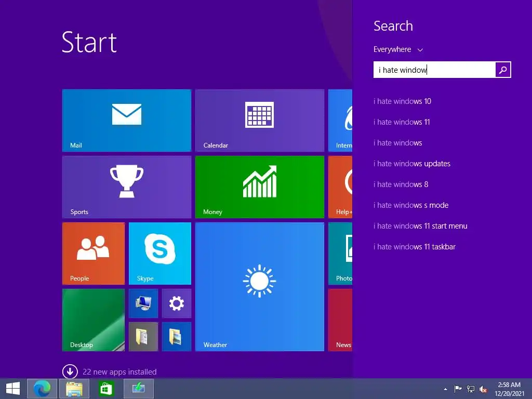Image resolution: width=532 pixels, height=399 pixels.
Task: Open the network tray icon
Action: tap(471, 389)
